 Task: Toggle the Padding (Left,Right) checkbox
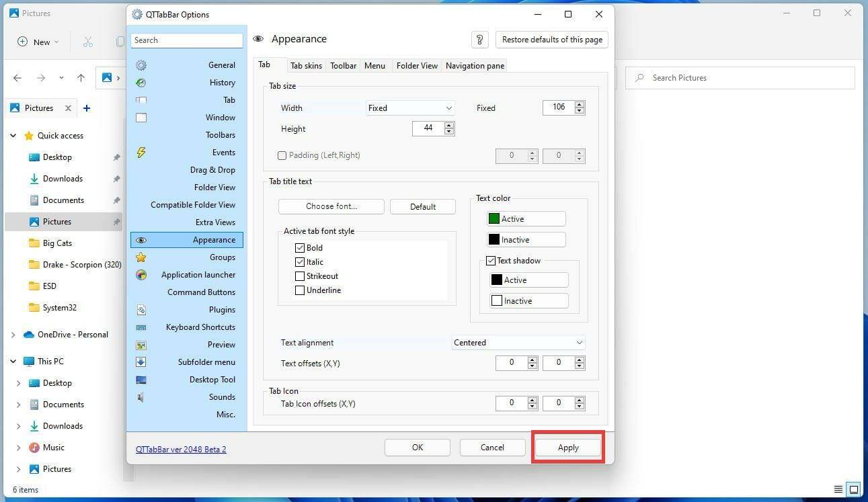click(282, 155)
